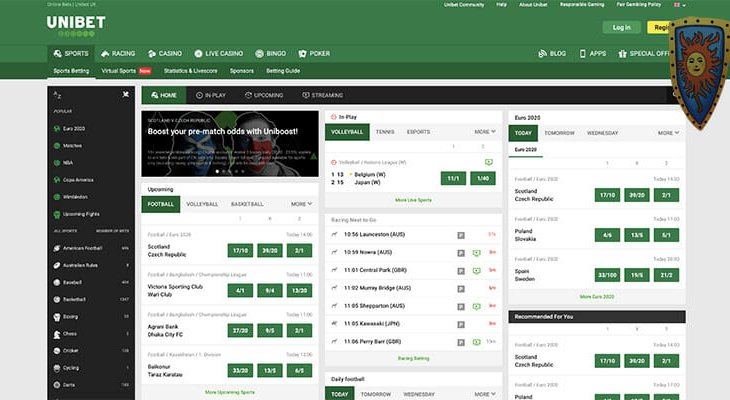This screenshot has height=400, width=730.
Task: Expand MORE dropdown in Euro 2020 panel
Action: pyautogui.click(x=668, y=133)
